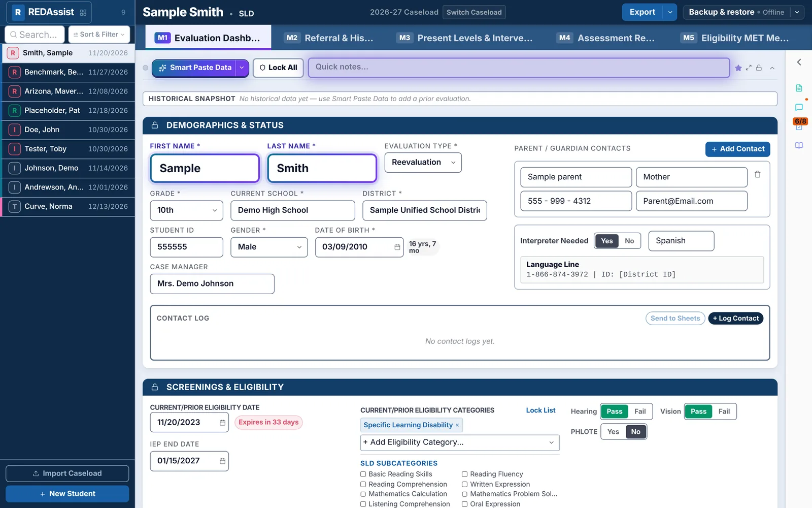This screenshot has width=812, height=508.
Task: Select Doe, John in the caseload list
Action: tap(69, 130)
